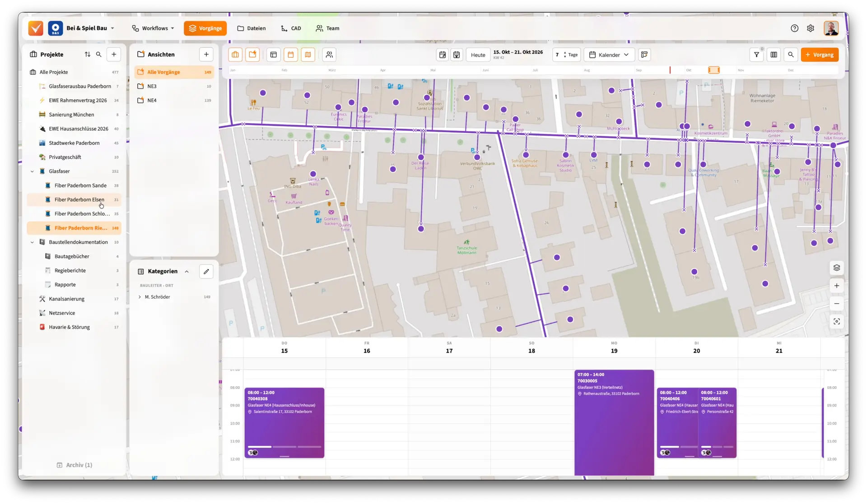Viewport: 867px width, 504px height.
Task: Zoom in on the map
Action: pos(836,286)
